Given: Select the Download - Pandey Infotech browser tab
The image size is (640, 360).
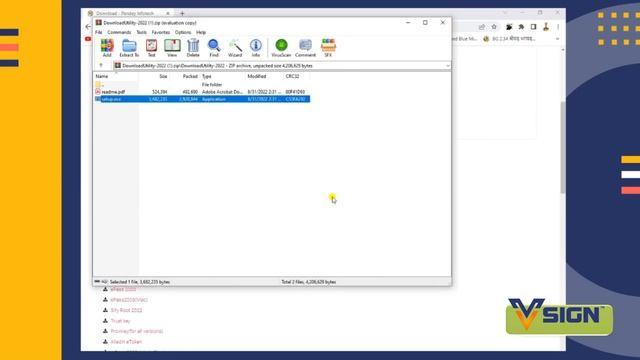Looking at the screenshot, I should (124, 13).
